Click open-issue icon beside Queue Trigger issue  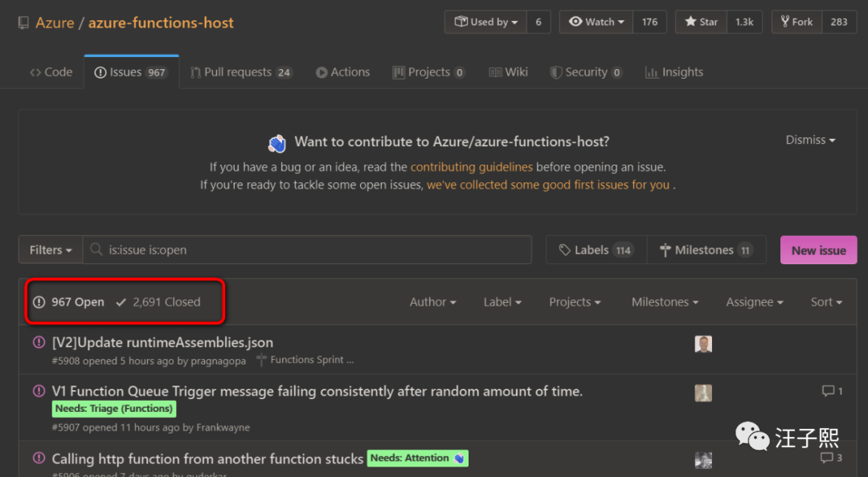(39, 391)
